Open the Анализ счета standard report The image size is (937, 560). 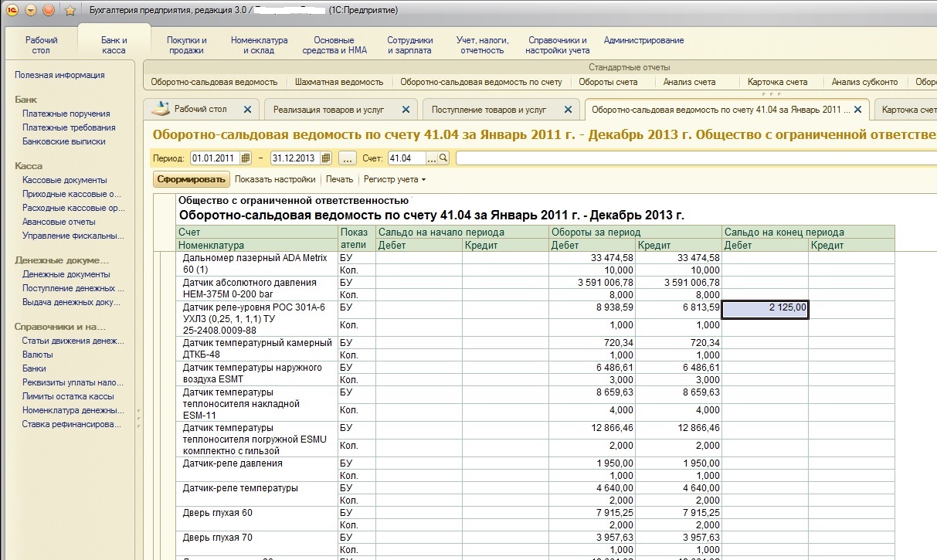point(689,82)
